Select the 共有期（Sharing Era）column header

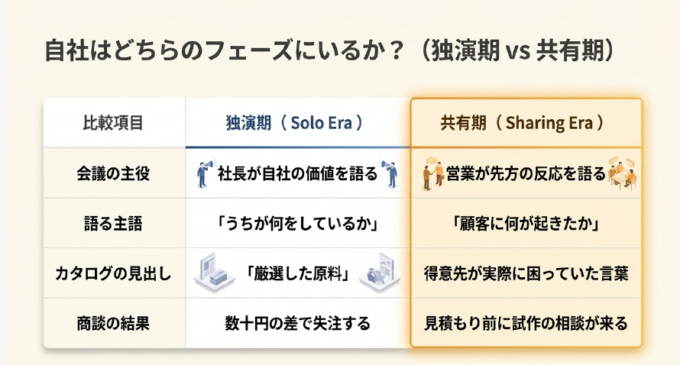(x=526, y=123)
